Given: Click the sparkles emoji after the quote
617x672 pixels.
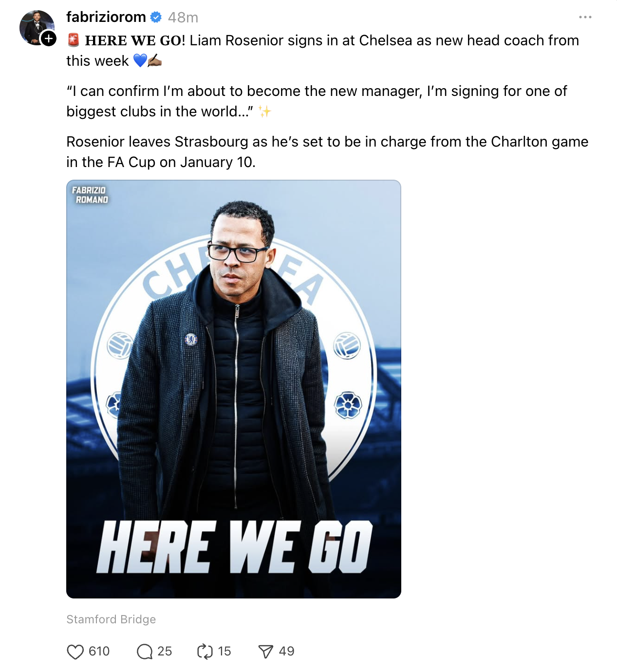Looking at the screenshot, I should click(264, 112).
